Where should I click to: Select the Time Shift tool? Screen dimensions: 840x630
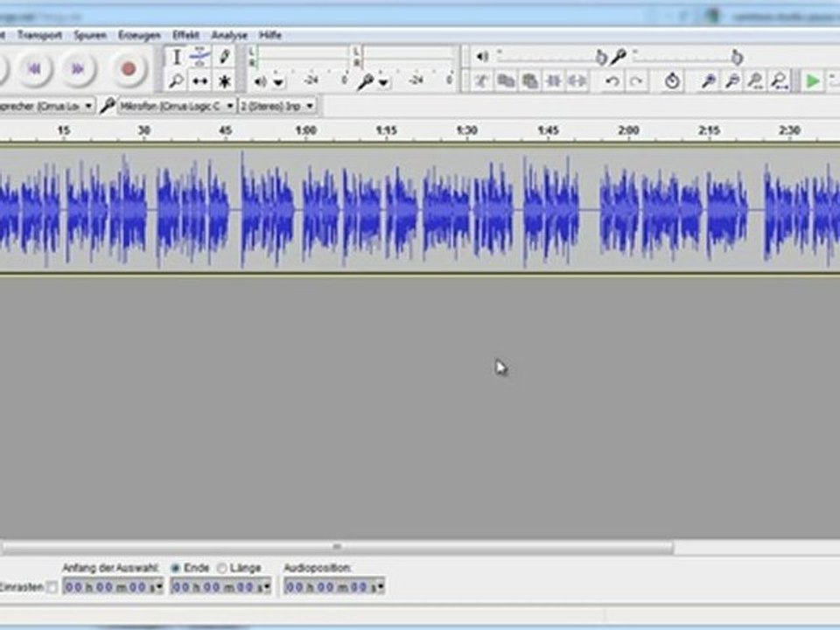pyautogui.click(x=199, y=81)
